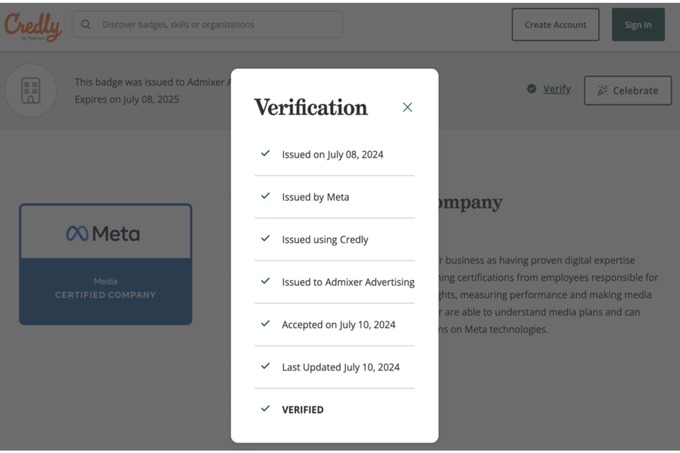Click checkmark beside Issued using Credly
680x453 pixels.
(265, 239)
